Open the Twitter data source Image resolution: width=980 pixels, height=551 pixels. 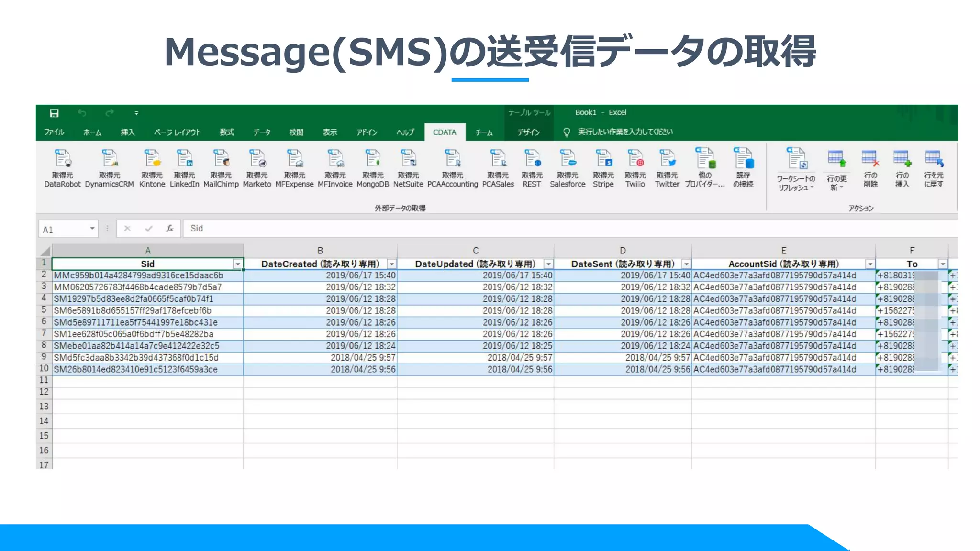tap(667, 168)
